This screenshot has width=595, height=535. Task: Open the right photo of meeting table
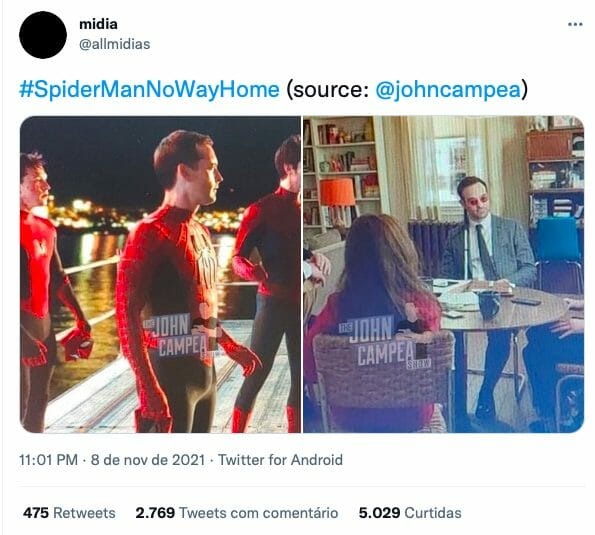pyautogui.click(x=443, y=274)
